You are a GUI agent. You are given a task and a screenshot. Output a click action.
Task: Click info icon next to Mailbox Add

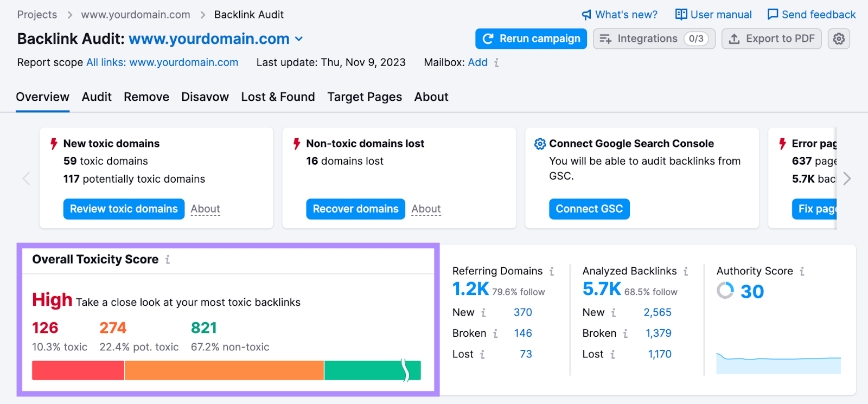click(496, 63)
